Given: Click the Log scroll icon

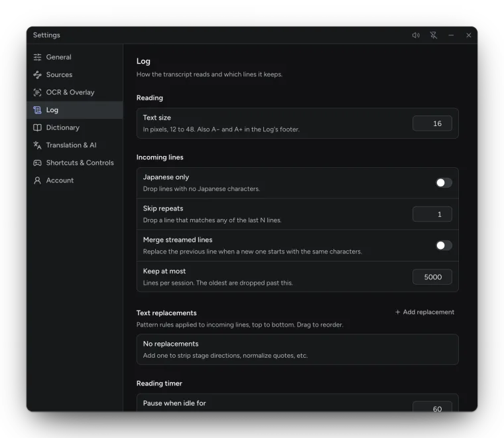Looking at the screenshot, I should coord(37,110).
